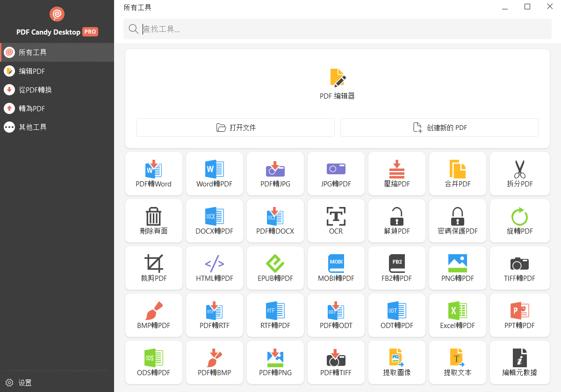Click the 打开文件 button
Screen dimensions: 561x392
[x=235, y=127]
